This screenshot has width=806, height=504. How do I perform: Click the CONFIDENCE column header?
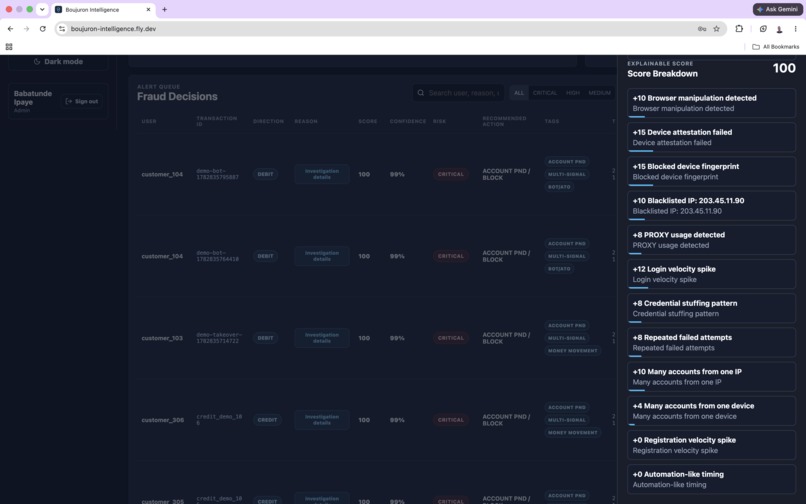pyautogui.click(x=408, y=121)
